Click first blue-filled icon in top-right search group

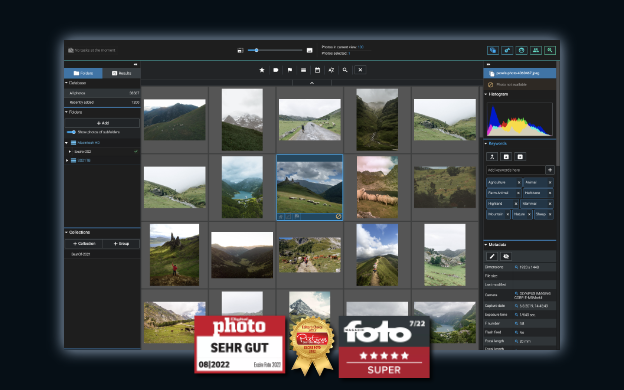pos(493,51)
